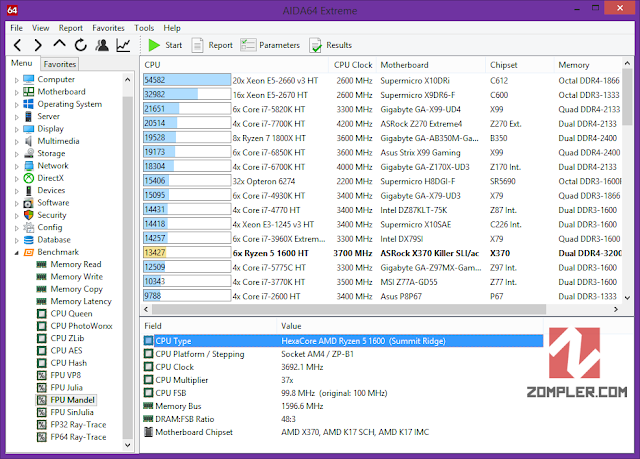Sort by Motherboard column header
The width and height of the screenshot is (640, 459).
coord(431,65)
